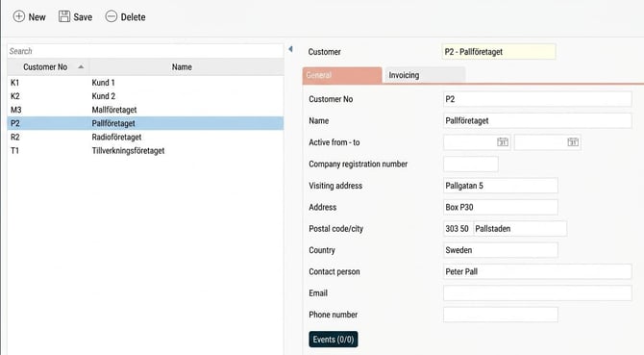Select the General tab
Screen dimensions: 644x355
click(342, 75)
